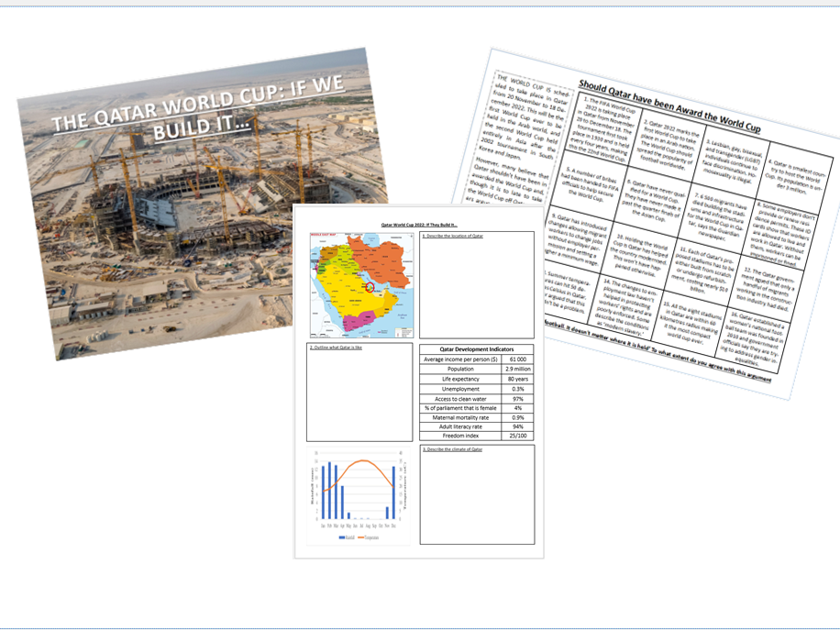This screenshot has height=630, width=840.
Task: Click worksheet title 'Qatar World Cup 2022: If They Build It'
Action: (419, 224)
